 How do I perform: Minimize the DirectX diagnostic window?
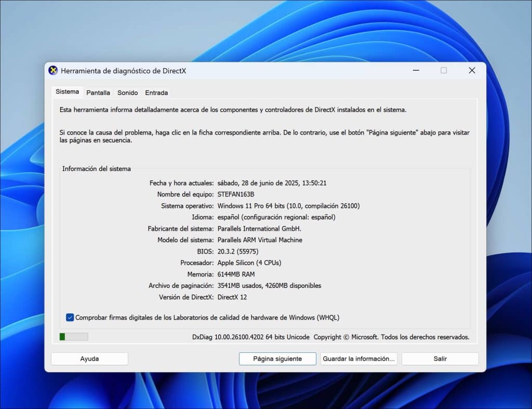(x=416, y=71)
